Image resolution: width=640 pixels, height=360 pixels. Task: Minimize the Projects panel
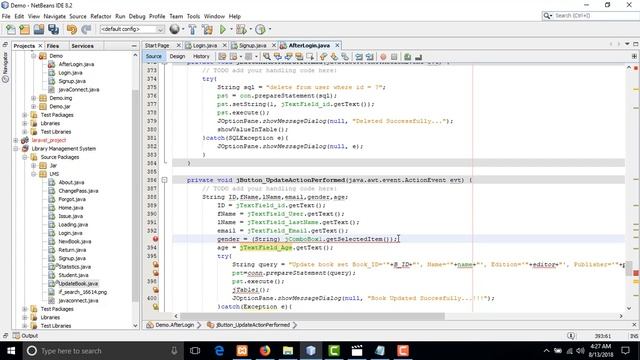134,46
